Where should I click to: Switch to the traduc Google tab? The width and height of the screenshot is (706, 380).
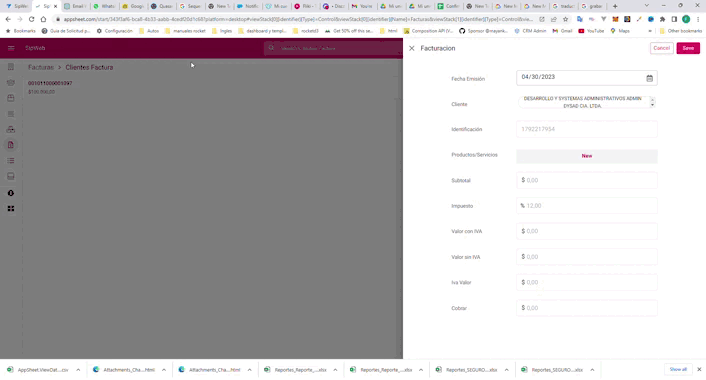coord(563,6)
